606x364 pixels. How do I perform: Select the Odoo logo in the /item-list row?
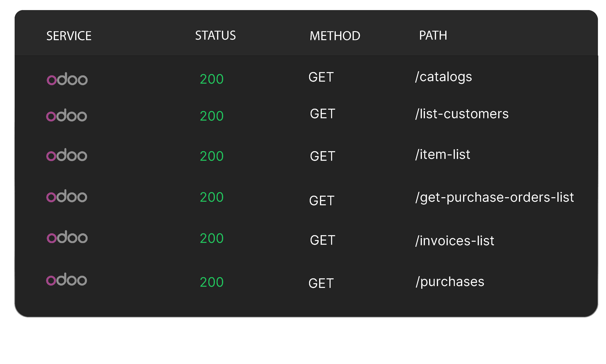coord(67,155)
